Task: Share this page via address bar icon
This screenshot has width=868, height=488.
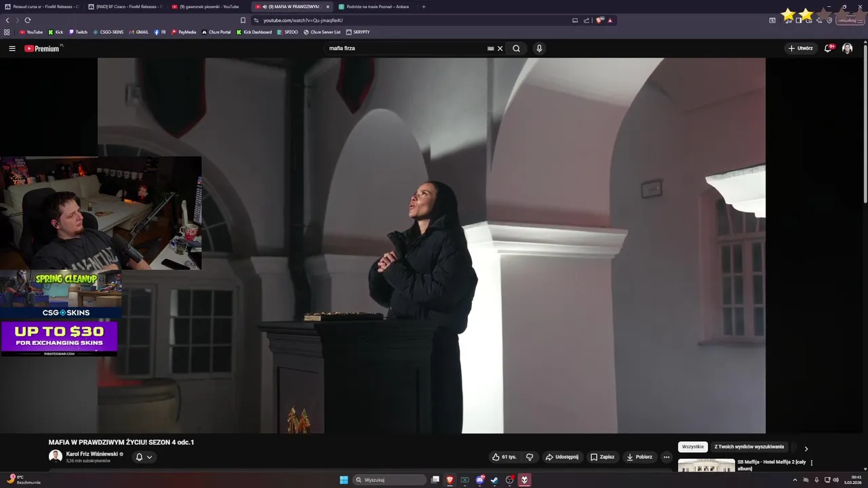Action: click(587, 20)
